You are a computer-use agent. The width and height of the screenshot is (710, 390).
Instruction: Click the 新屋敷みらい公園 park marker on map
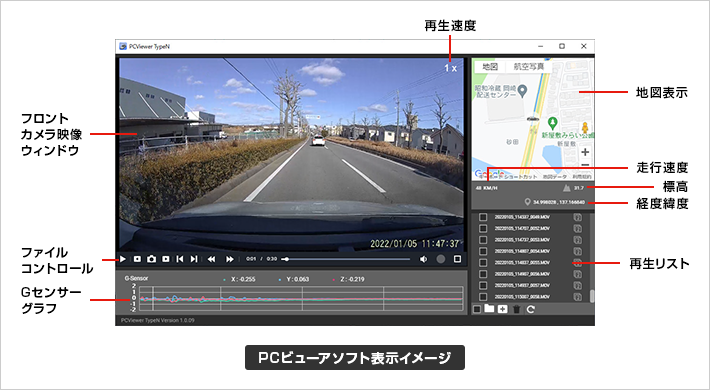552,123
